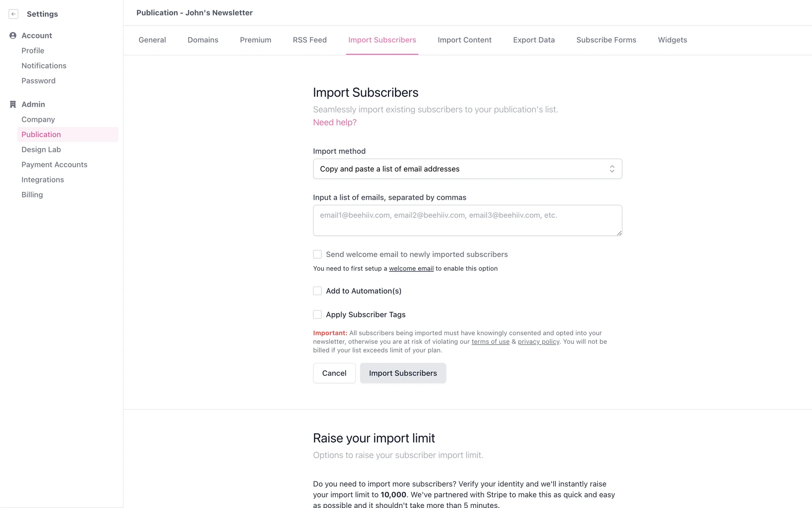Enable Send welcome email checkbox
The height and width of the screenshot is (508, 812).
click(x=317, y=254)
